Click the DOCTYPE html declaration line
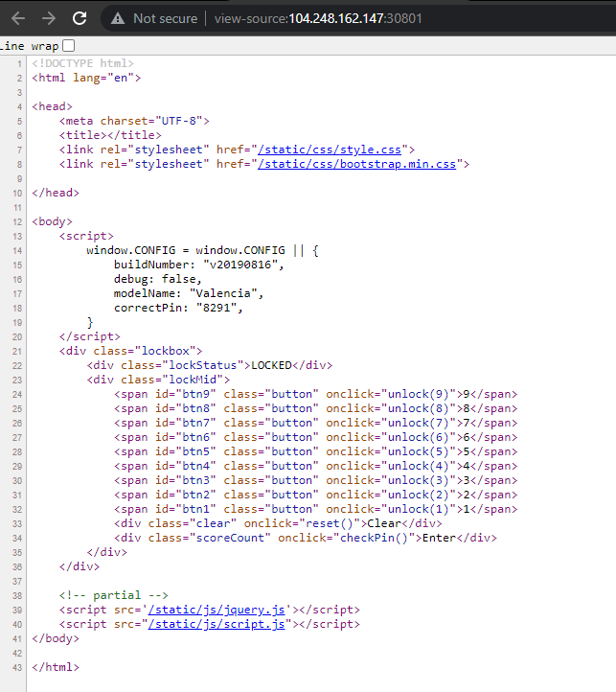Image resolution: width=616 pixels, height=692 pixels. 83,63
